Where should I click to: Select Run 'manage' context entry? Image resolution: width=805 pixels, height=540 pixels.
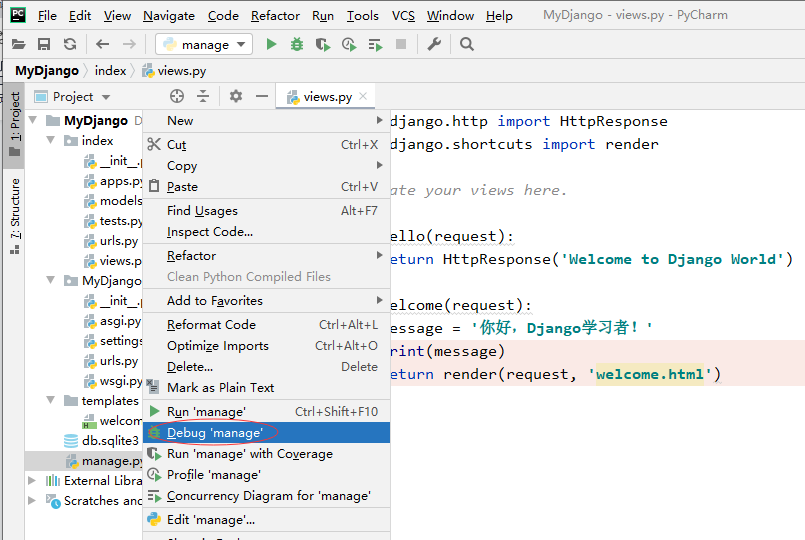(x=266, y=412)
